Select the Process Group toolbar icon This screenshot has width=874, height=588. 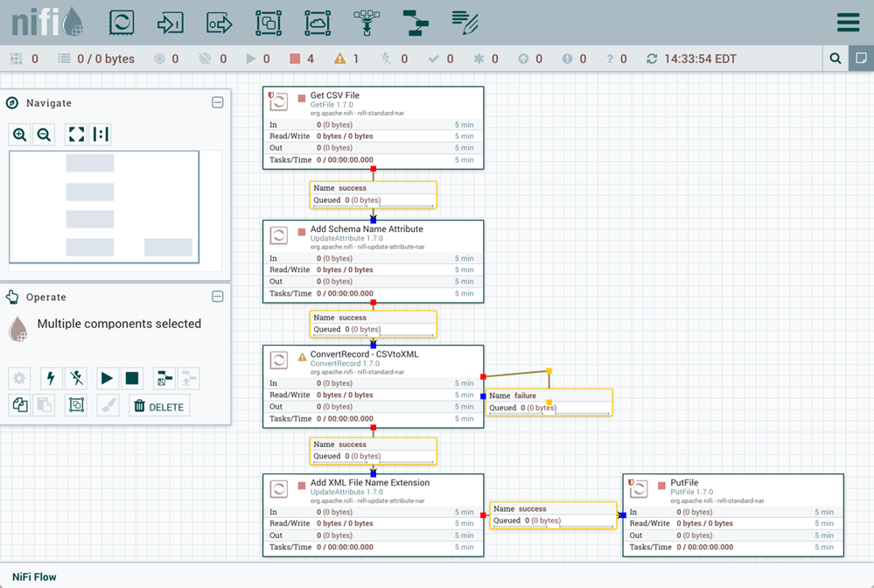pyautogui.click(x=269, y=23)
